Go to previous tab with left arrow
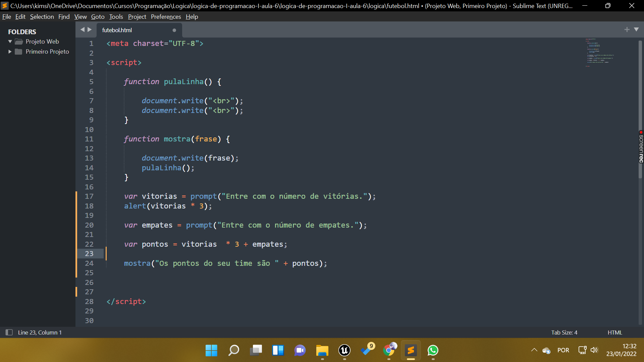Screen dimensions: 644x362 [x=83, y=29]
